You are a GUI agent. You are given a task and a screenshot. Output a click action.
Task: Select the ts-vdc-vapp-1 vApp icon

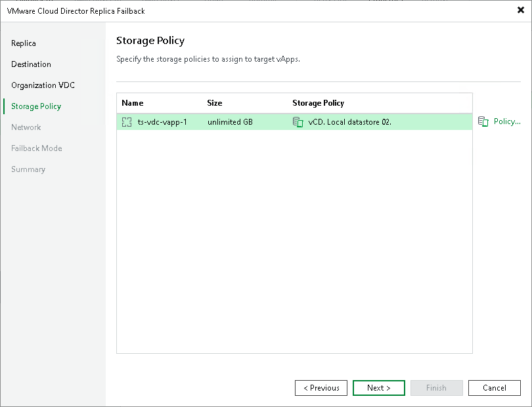(126, 121)
